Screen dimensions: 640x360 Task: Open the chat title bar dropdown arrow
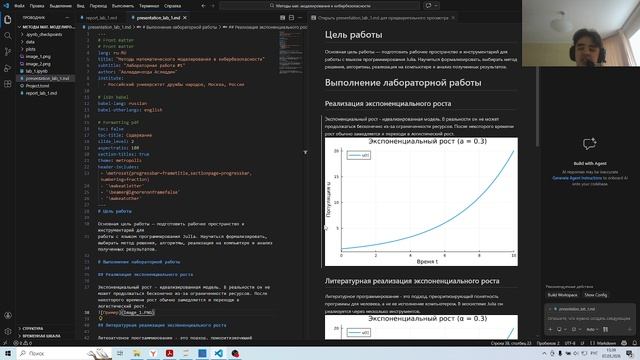point(436,6)
